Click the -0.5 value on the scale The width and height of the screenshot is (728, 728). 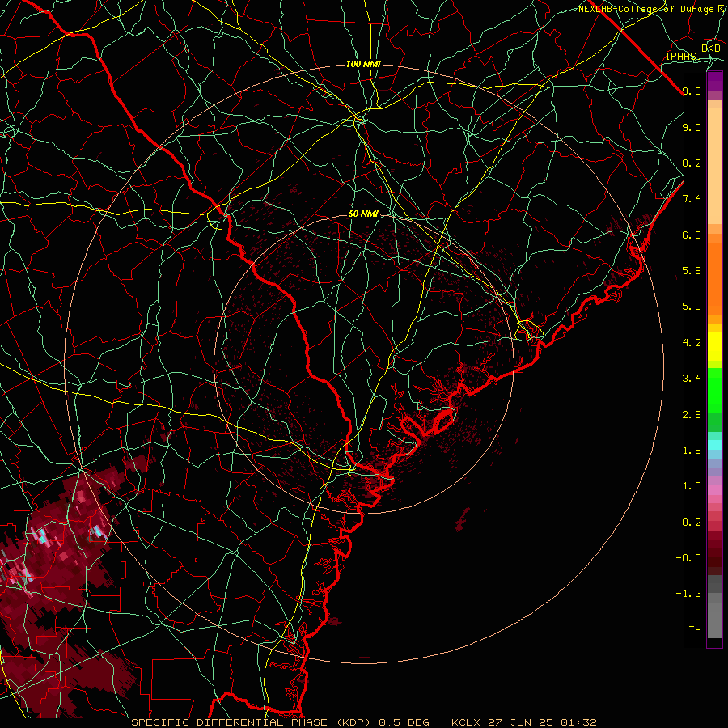688,558
